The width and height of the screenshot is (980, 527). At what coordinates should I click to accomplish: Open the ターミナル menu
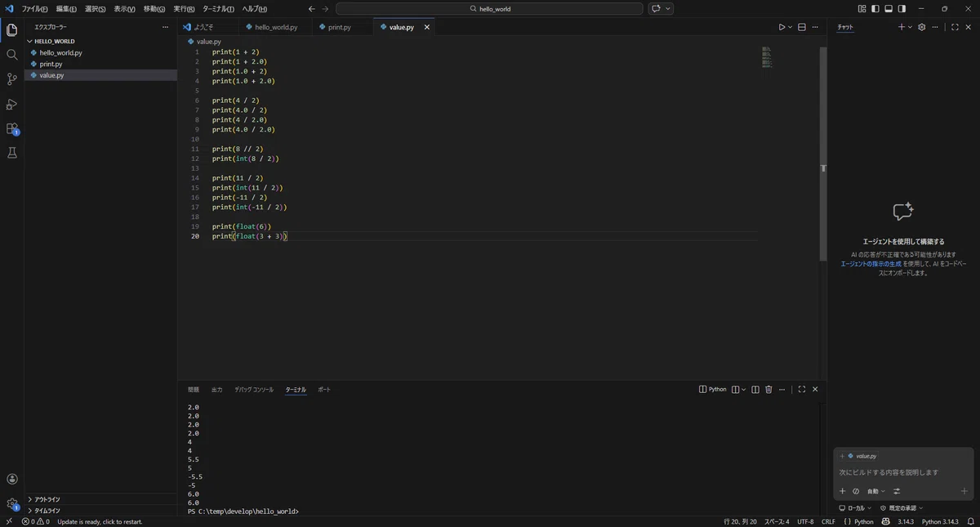pos(218,9)
